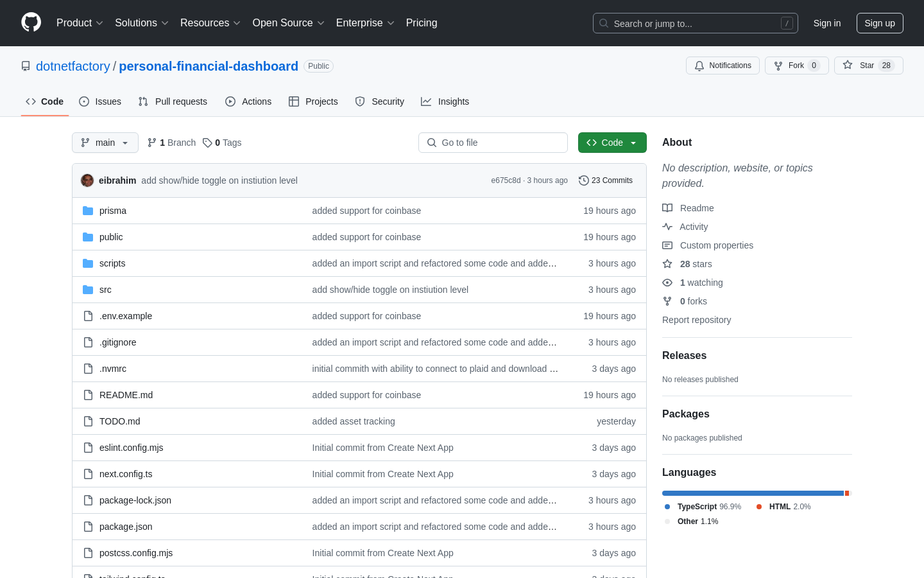924x578 pixels.
Task: Click the TypeScript blue segment of language bar
Action: coord(753,493)
